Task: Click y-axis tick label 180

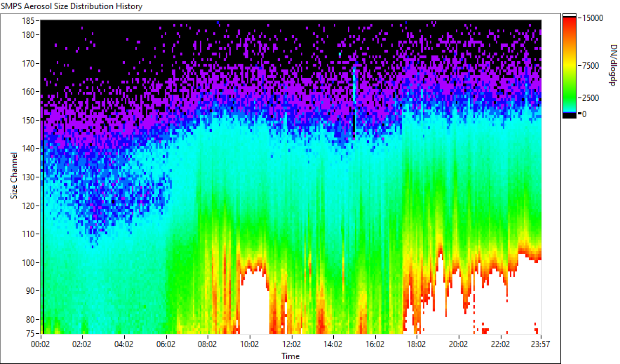Action: tap(28, 35)
